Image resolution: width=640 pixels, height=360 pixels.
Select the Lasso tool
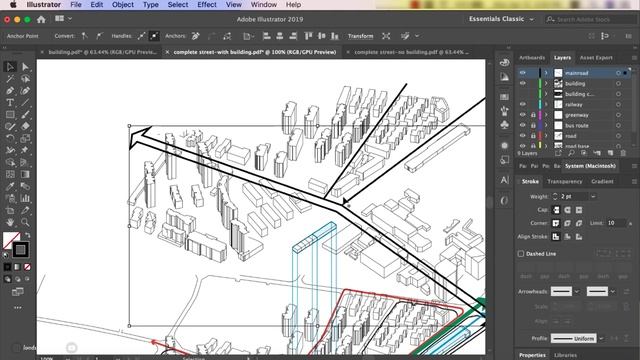[25, 78]
